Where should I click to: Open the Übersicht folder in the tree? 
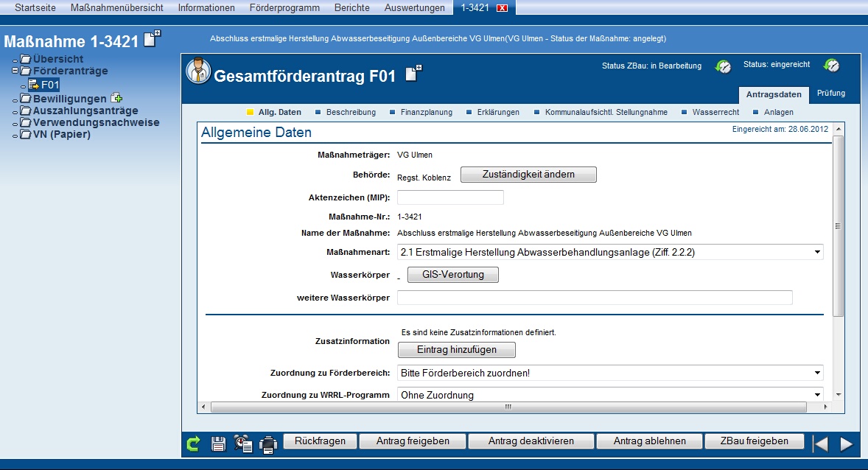[58, 59]
